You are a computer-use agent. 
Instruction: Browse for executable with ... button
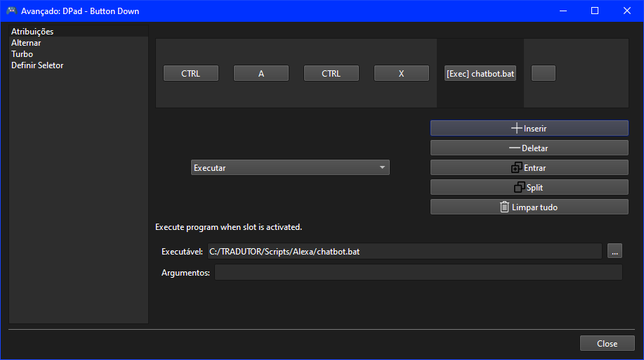(615, 251)
